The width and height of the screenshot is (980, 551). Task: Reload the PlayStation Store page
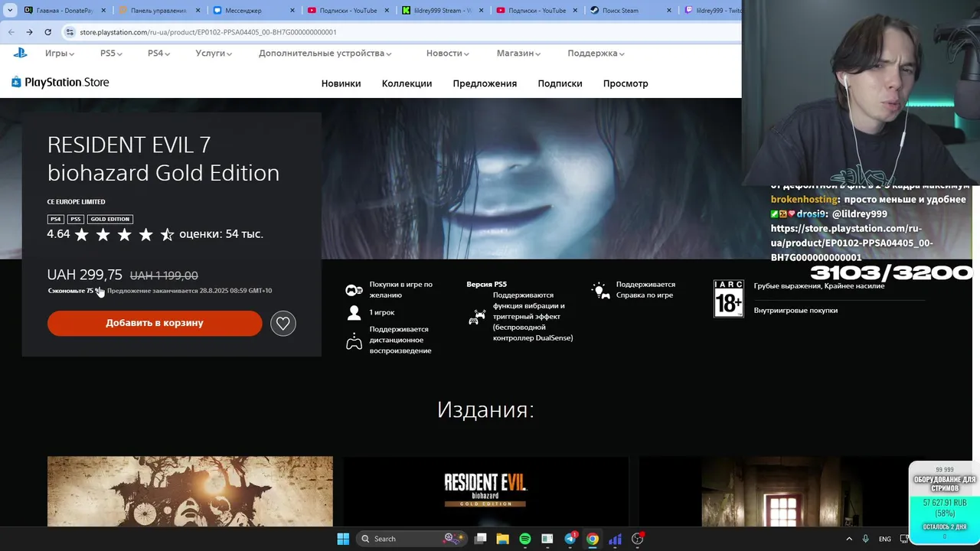click(x=47, y=32)
